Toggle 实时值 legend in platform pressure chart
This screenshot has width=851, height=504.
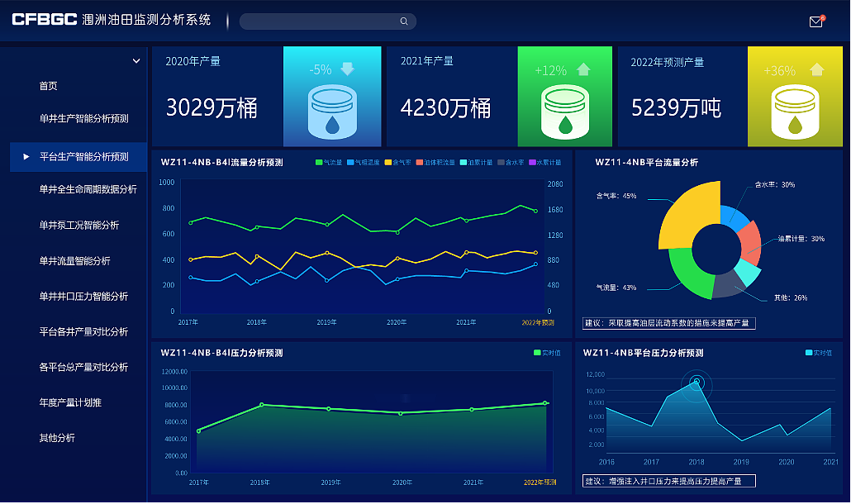[819, 353]
